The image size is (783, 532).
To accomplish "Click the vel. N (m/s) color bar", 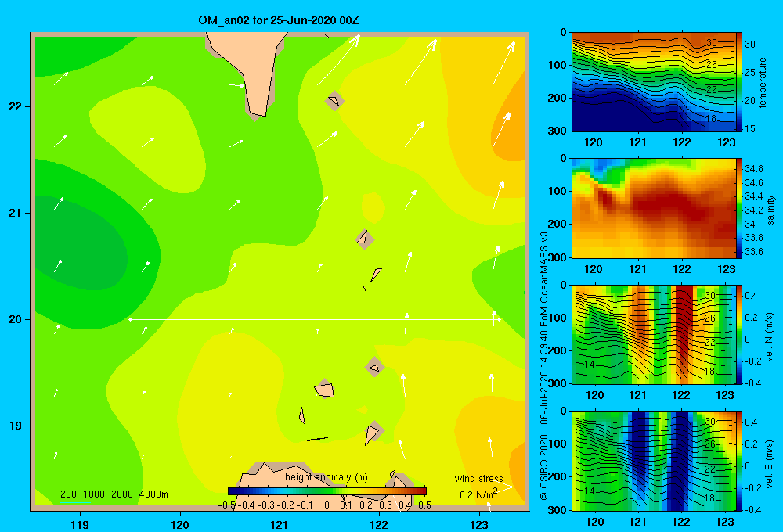I will 739,334.
